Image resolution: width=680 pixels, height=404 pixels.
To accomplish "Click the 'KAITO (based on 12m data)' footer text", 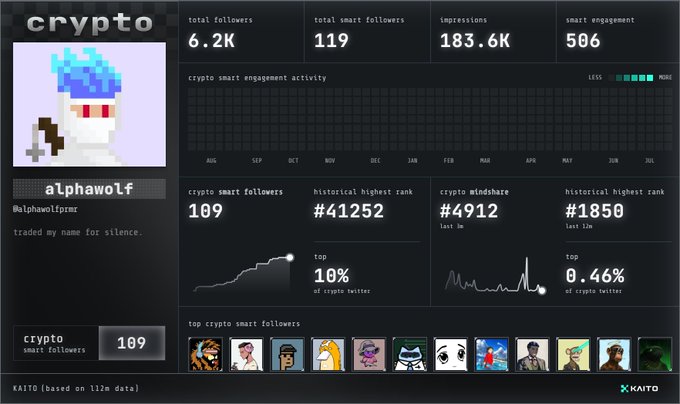I will [76, 388].
